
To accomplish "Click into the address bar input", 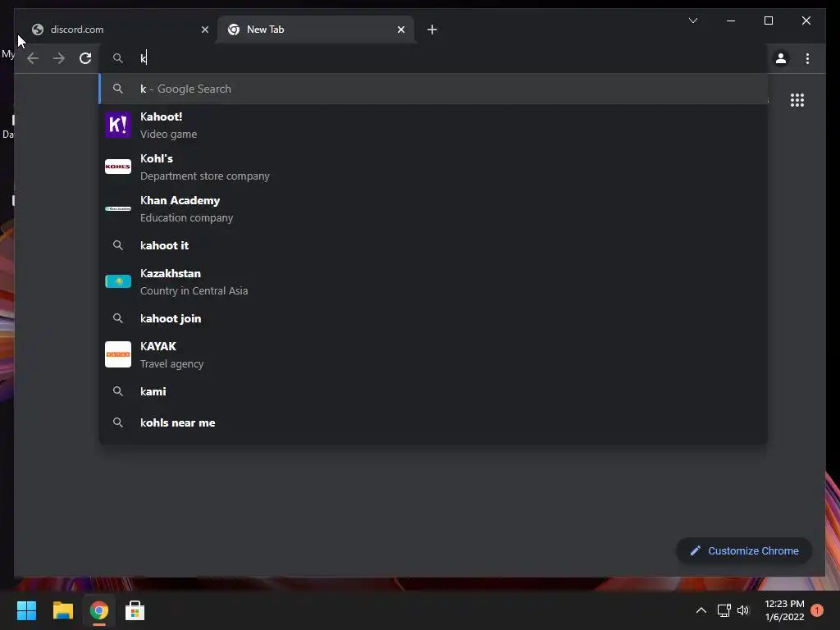I will coord(434,58).
